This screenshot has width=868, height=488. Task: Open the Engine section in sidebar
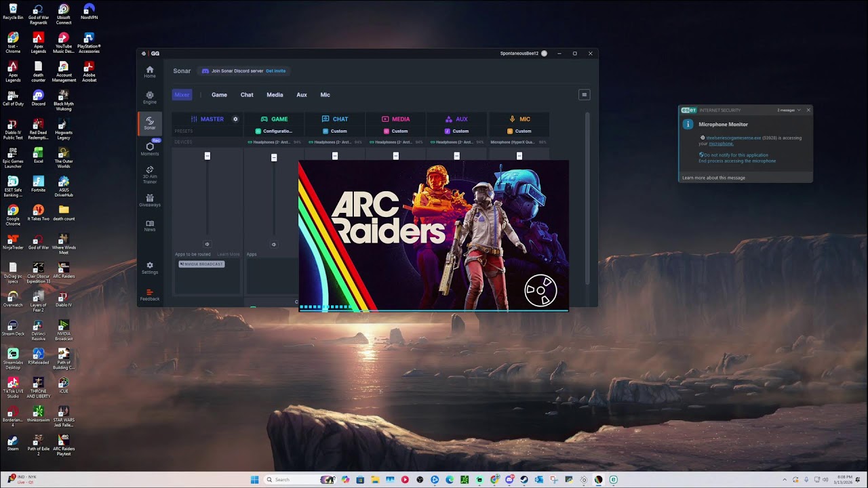pyautogui.click(x=150, y=98)
